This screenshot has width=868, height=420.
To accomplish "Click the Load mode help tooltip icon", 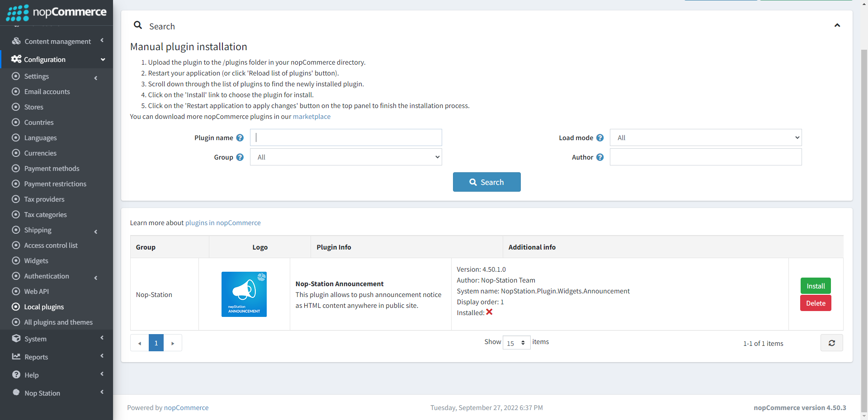I will (600, 138).
